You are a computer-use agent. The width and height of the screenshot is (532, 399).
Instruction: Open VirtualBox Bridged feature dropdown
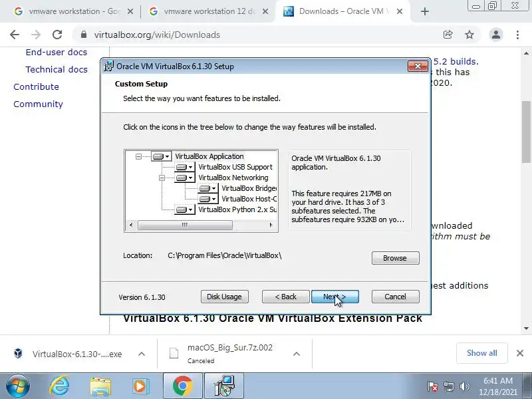208,188
